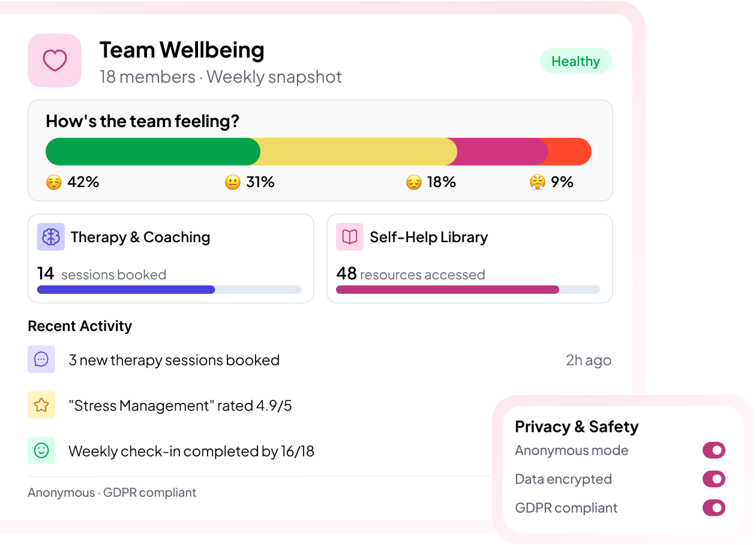Toggle the Anonymous mode switch
756x545 pixels.
click(x=713, y=450)
